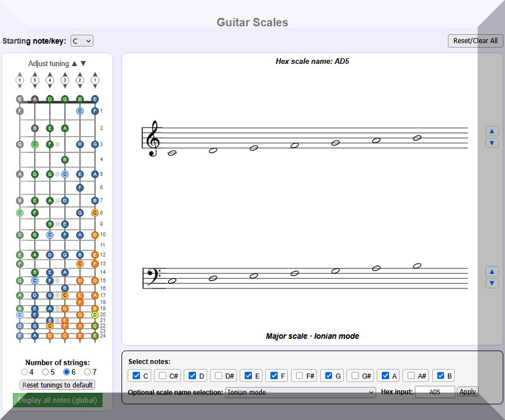
Task: Tune string 1 down with its arrow
Action: pyautogui.click(x=95, y=87)
